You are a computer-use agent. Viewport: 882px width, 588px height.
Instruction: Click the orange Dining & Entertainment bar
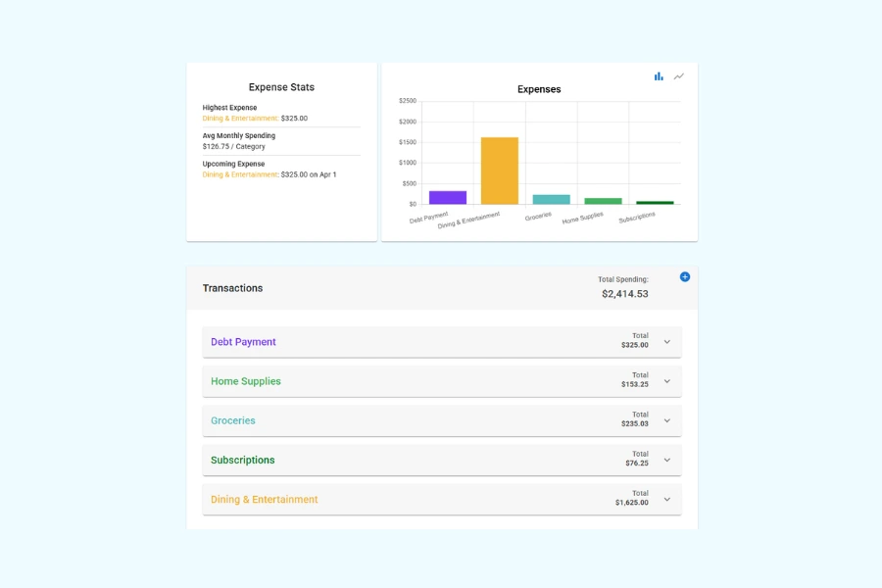(x=500, y=171)
